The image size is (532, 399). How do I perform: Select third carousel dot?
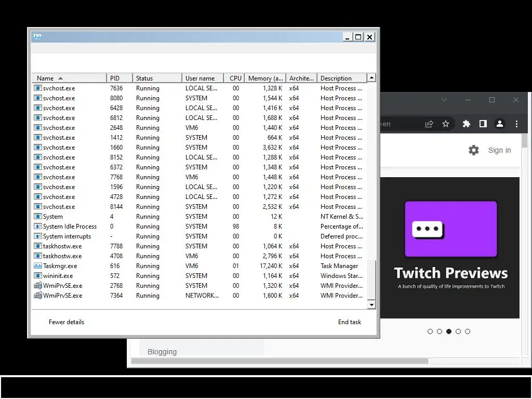[449, 331]
